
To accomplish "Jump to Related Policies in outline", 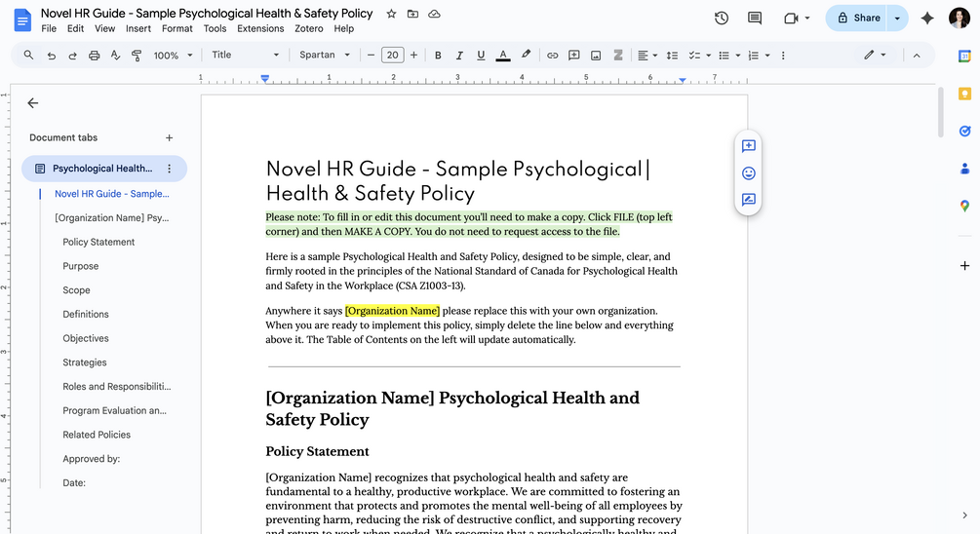I will pyautogui.click(x=97, y=435).
